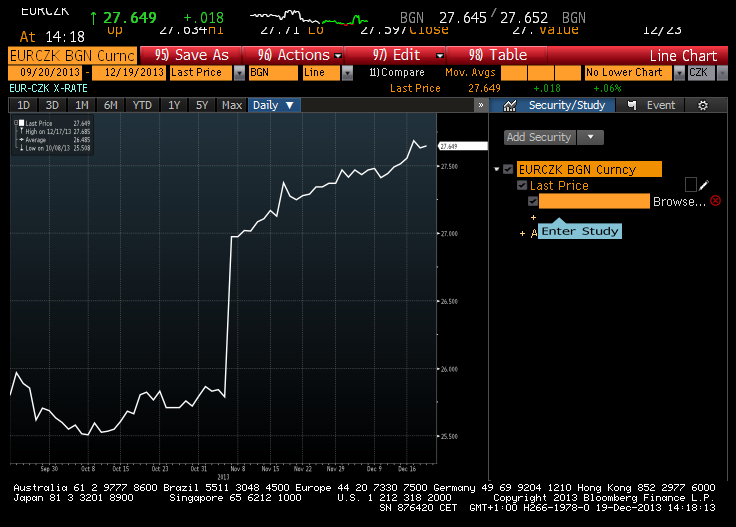Click the first Mov. Avgs input box
The width and height of the screenshot is (736, 527).
(x=514, y=73)
